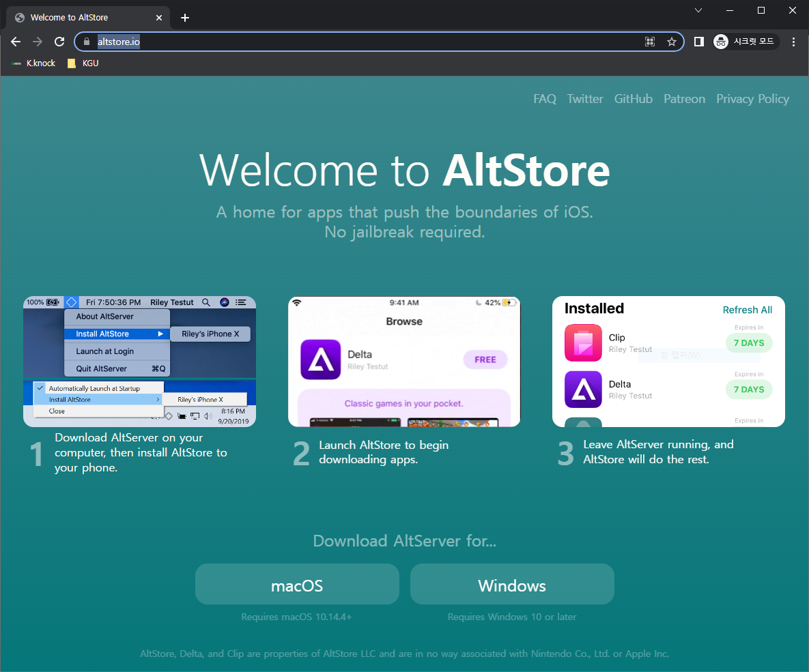Click the Delta app icon in Browse
809x672 pixels.
pyautogui.click(x=320, y=360)
